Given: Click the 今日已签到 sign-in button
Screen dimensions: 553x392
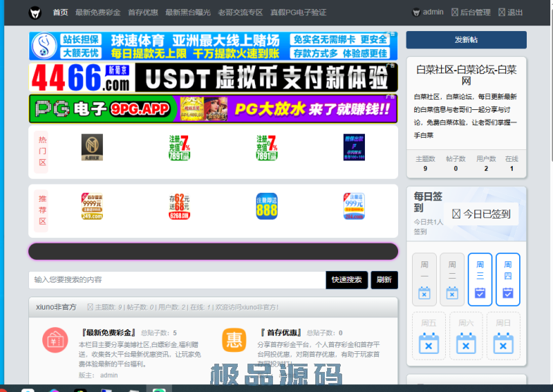Looking at the screenshot, I should click(x=481, y=214).
